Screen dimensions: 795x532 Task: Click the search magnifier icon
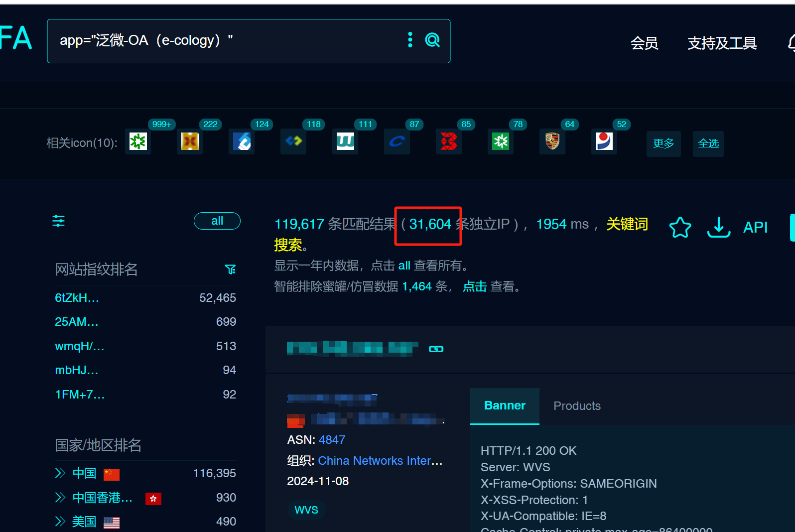point(432,40)
